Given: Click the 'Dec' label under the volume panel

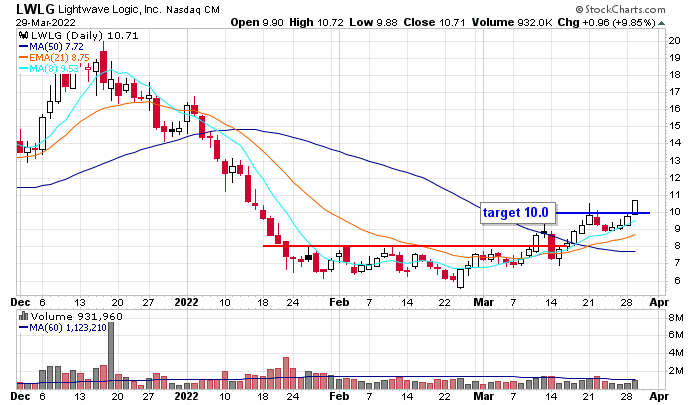Looking at the screenshot, I should [x=20, y=397].
